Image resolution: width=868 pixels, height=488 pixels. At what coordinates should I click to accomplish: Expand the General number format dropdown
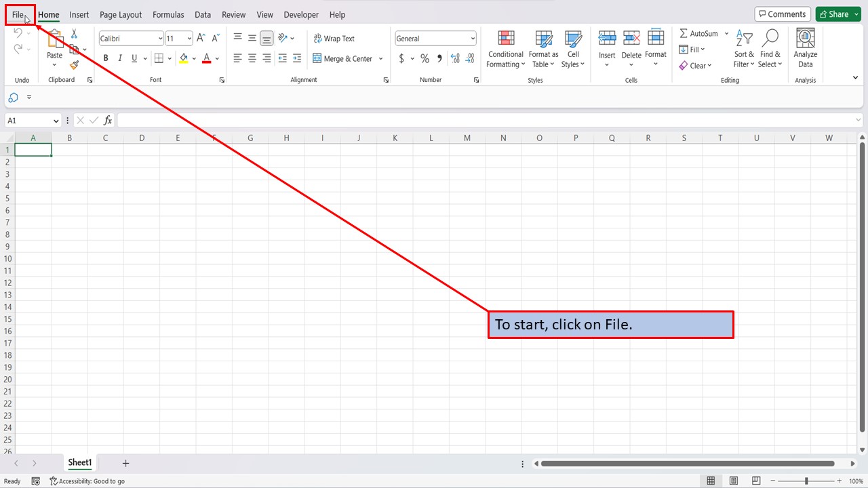click(x=472, y=39)
